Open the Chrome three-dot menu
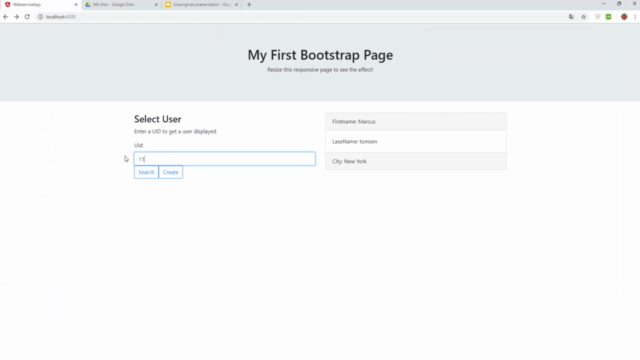Screen dimensions: 640x360 635,17
